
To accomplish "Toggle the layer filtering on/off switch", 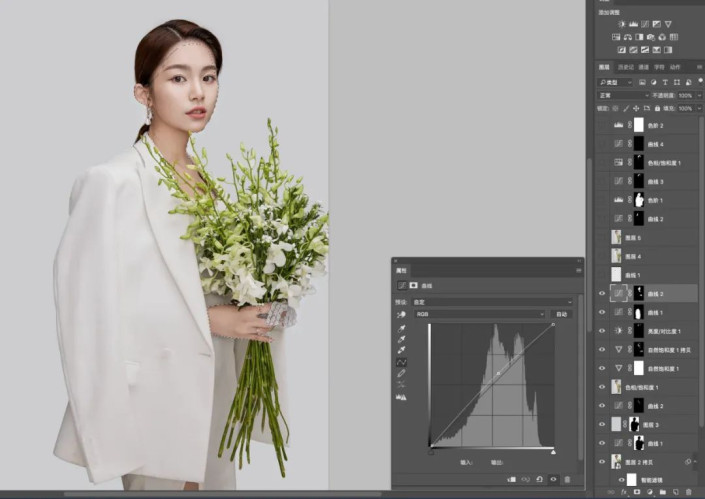I will pos(701,80).
